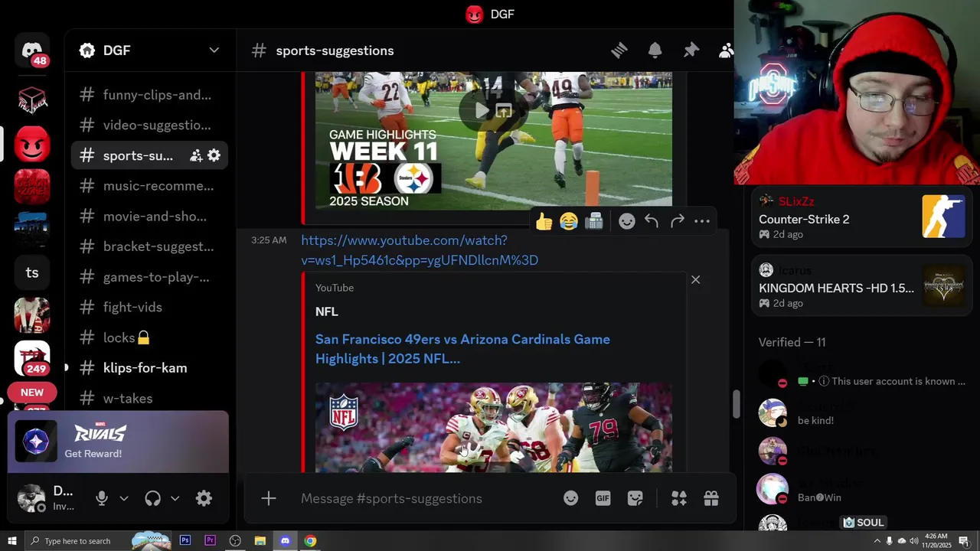The image size is (980, 551).
Task: Open microphone input options chevron
Action: (x=124, y=498)
